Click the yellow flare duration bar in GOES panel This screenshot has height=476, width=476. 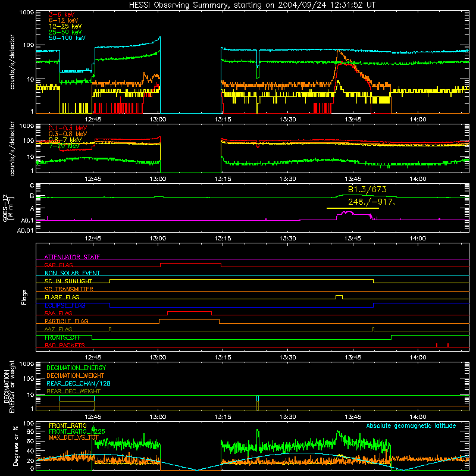click(352, 208)
